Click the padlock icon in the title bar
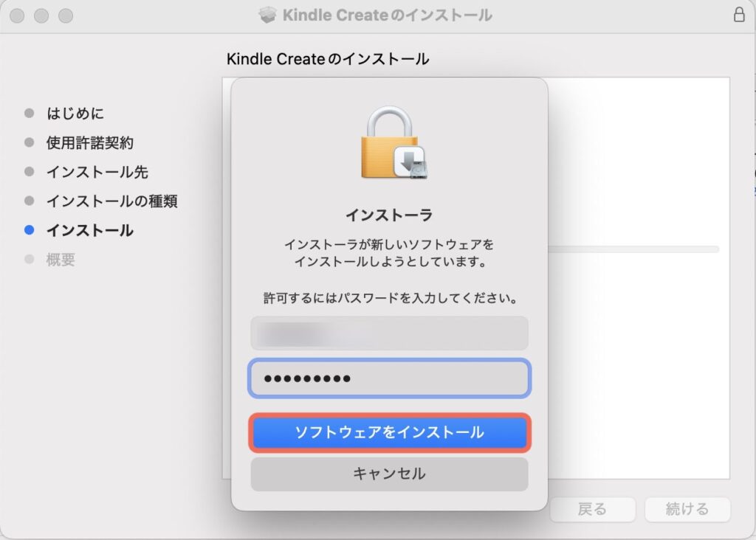Screen dimensions: 756x540 pos(739,15)
